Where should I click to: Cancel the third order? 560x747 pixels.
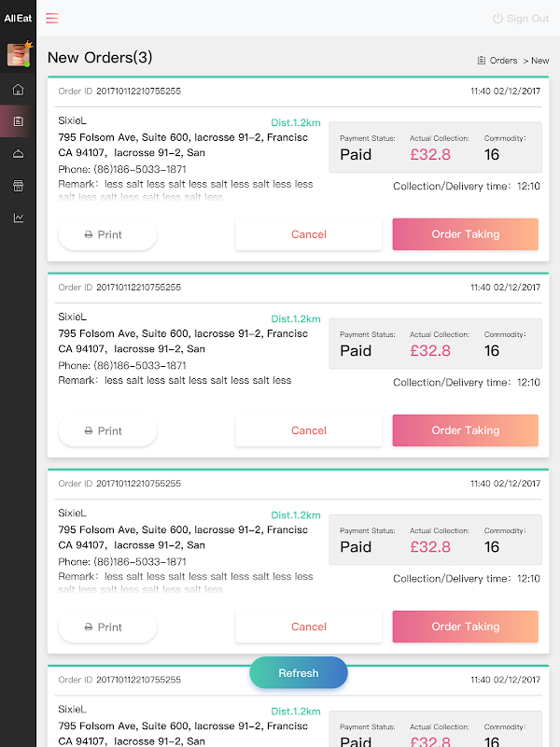tap(308, 627)
